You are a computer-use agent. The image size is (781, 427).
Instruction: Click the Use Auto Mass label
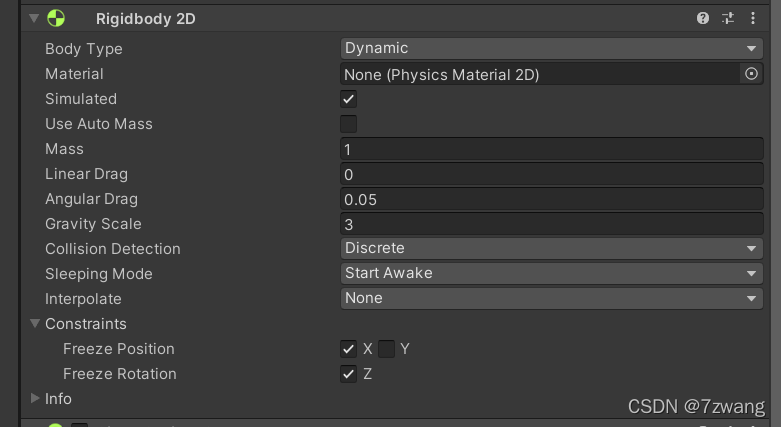[99, 124]
